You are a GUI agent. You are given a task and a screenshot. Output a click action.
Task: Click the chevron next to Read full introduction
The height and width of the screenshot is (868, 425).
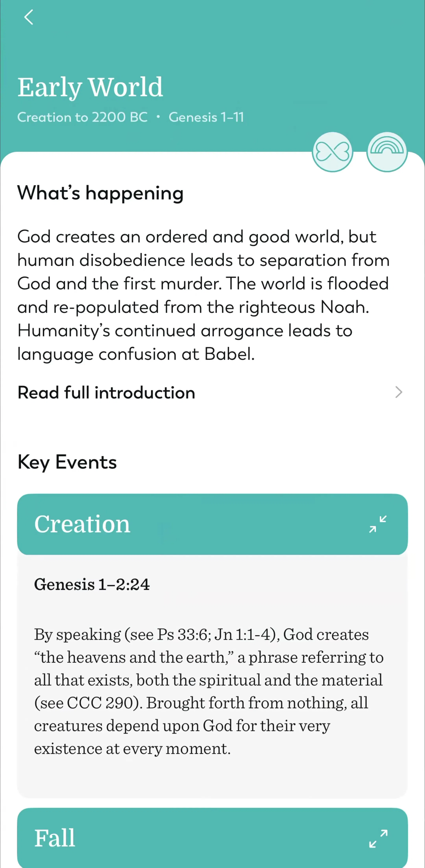[x=399, y=392]
